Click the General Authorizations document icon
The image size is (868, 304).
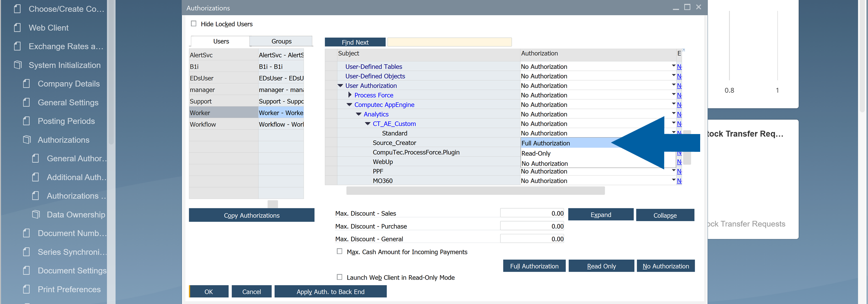35,158
